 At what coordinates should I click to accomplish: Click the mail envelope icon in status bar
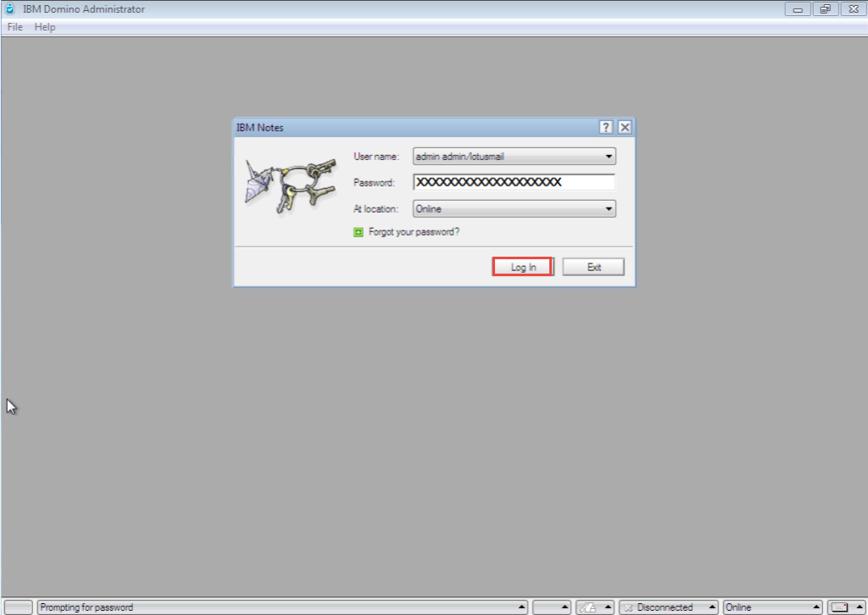pyautogui.click(x=840, y=607)
